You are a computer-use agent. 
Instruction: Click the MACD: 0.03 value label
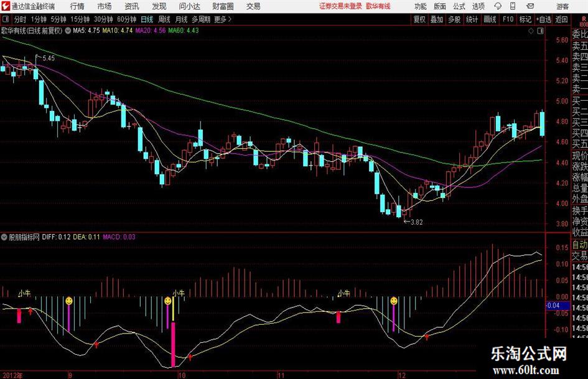tap(119, 237)
